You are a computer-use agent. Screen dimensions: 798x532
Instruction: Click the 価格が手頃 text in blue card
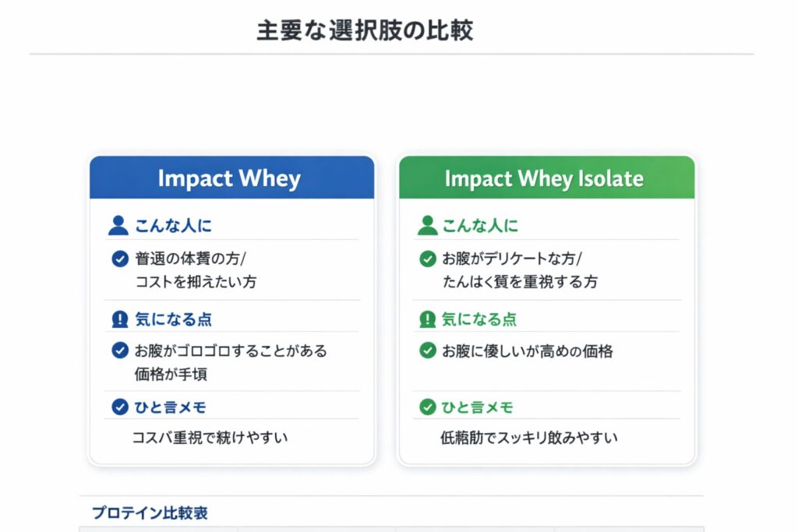coord(171,374)
